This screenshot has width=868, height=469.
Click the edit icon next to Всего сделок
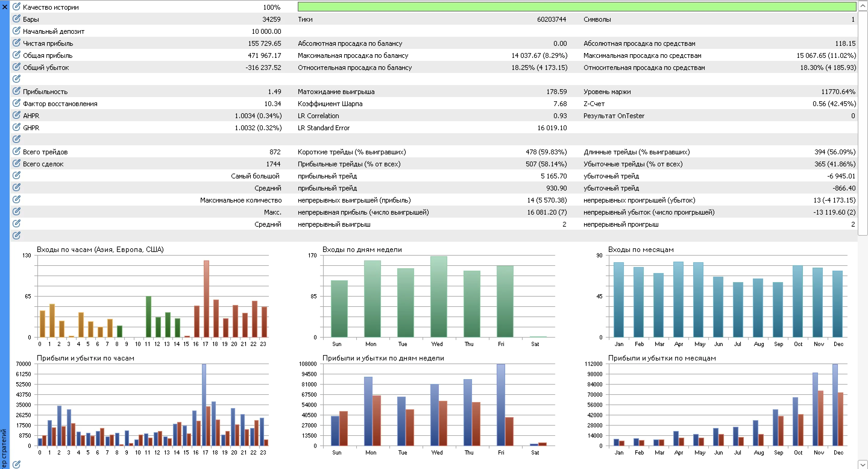pos(17,163)
